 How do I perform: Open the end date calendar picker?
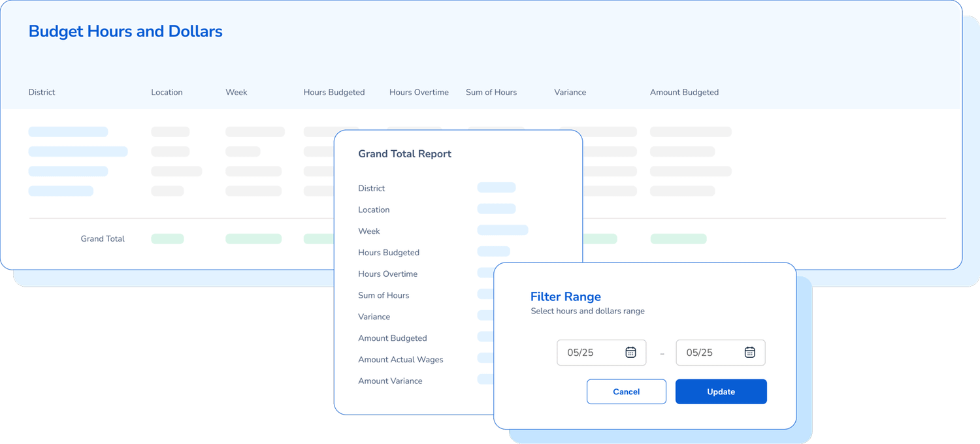click(x=749, y=353)
